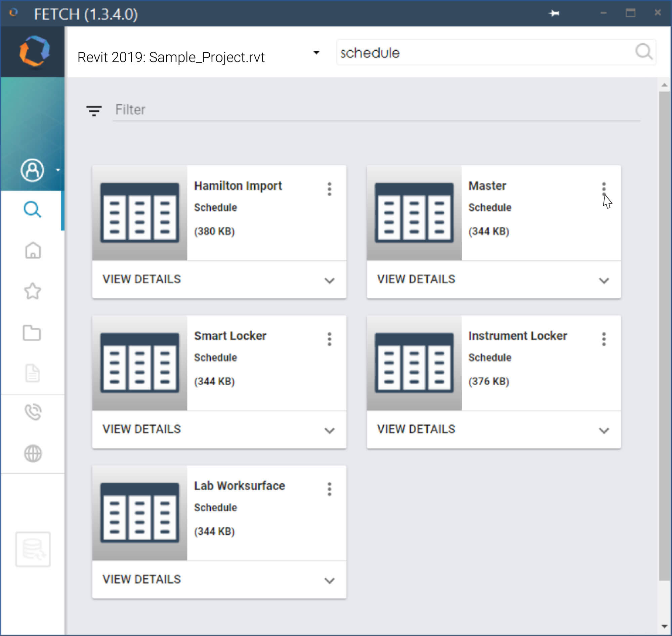Select Lab Worksurface schedule thumbnail
This screenshot has width=672, height=636.
coord(140,513)
